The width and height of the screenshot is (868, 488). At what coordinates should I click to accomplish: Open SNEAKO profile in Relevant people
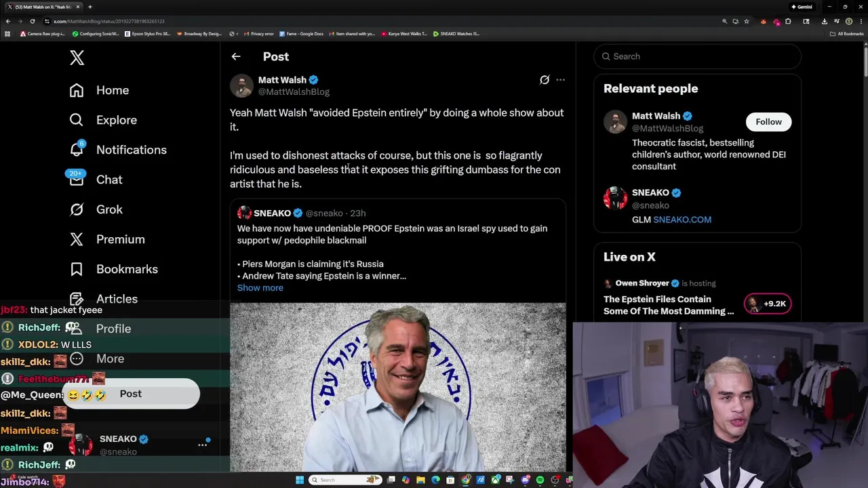click(x=650, y=192)
